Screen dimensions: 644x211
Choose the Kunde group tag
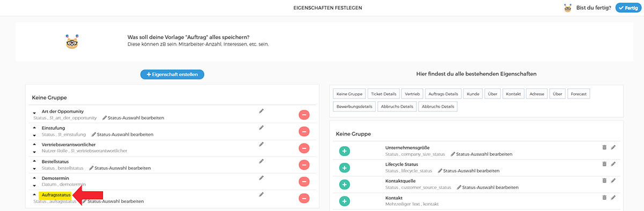point(473,94)
